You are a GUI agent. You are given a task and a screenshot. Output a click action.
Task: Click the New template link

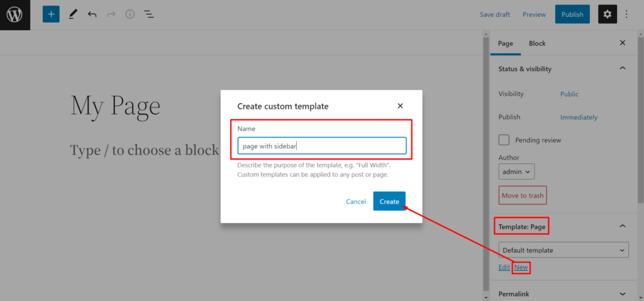click(x=521, y=267)
